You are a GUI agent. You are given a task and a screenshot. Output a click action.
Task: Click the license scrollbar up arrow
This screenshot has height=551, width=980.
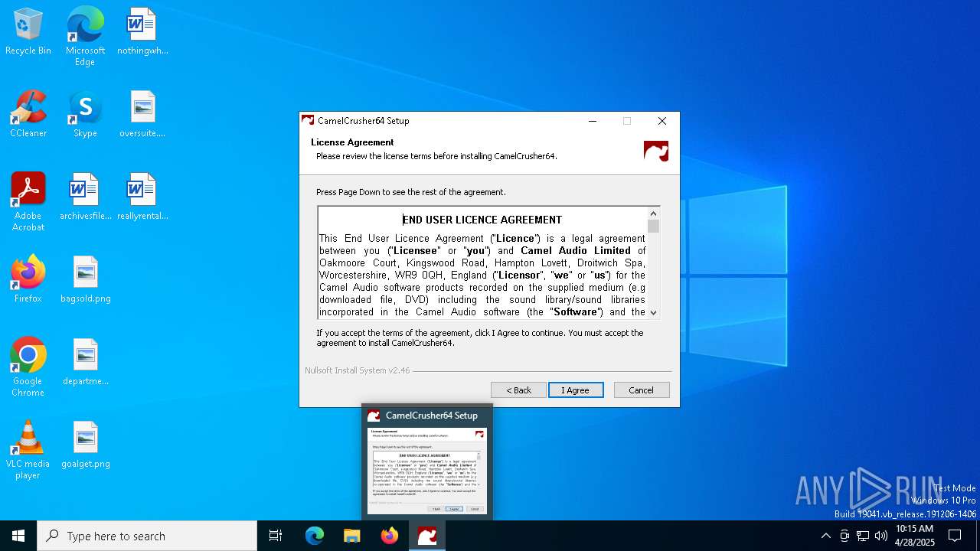click(x=653, y=214)
